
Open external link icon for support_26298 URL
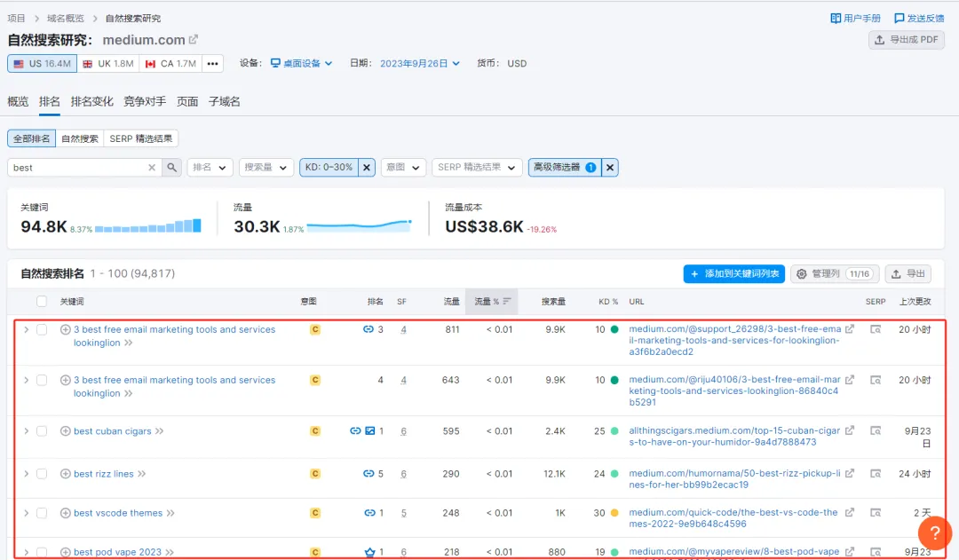point(850,329)
